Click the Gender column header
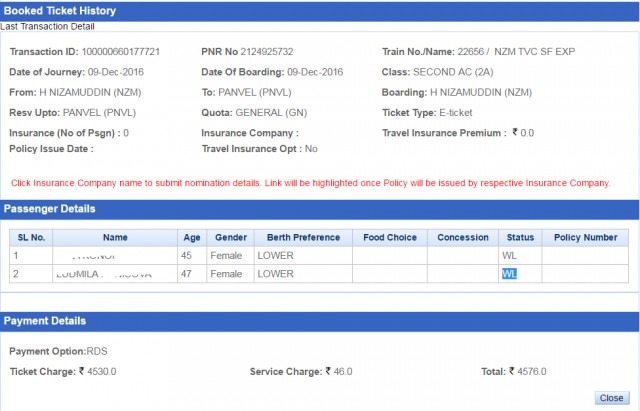640x411 pixels. [229, 238]
